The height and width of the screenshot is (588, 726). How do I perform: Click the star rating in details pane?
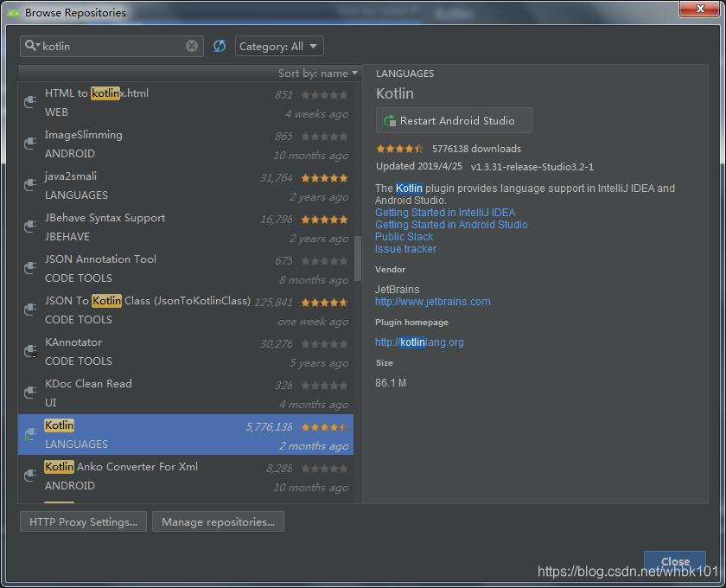tap(399, 149)
